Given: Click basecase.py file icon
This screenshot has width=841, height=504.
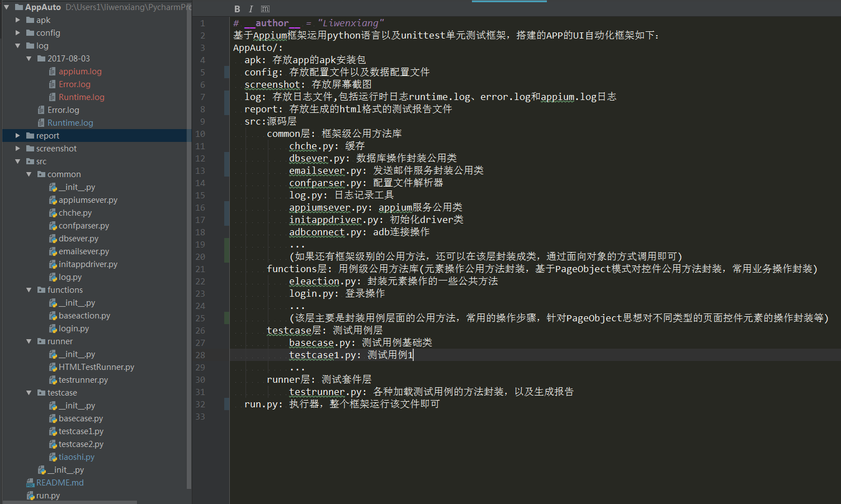Looking at the screenshot, I should (x=53, y=419).
